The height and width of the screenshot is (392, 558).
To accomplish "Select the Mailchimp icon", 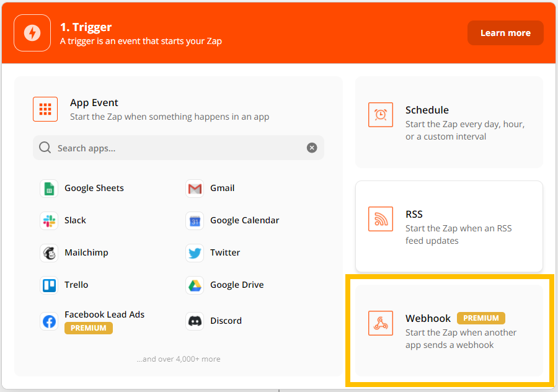I will (x=49, y=253).
